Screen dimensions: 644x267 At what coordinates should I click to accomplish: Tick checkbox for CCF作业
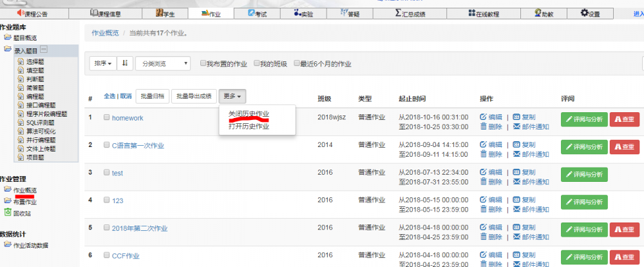click(x=106, y=255)
